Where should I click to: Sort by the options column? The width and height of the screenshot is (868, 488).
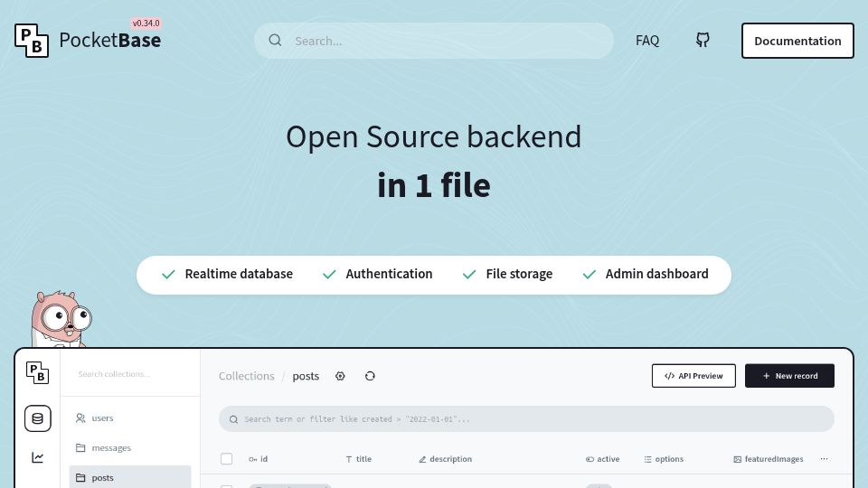tap(664, 459)
